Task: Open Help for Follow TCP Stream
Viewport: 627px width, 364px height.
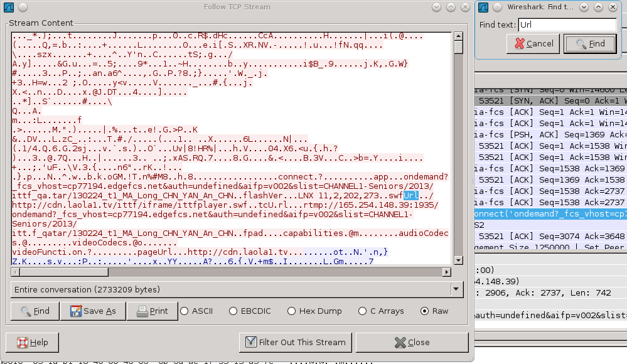Action: point(33,343)
